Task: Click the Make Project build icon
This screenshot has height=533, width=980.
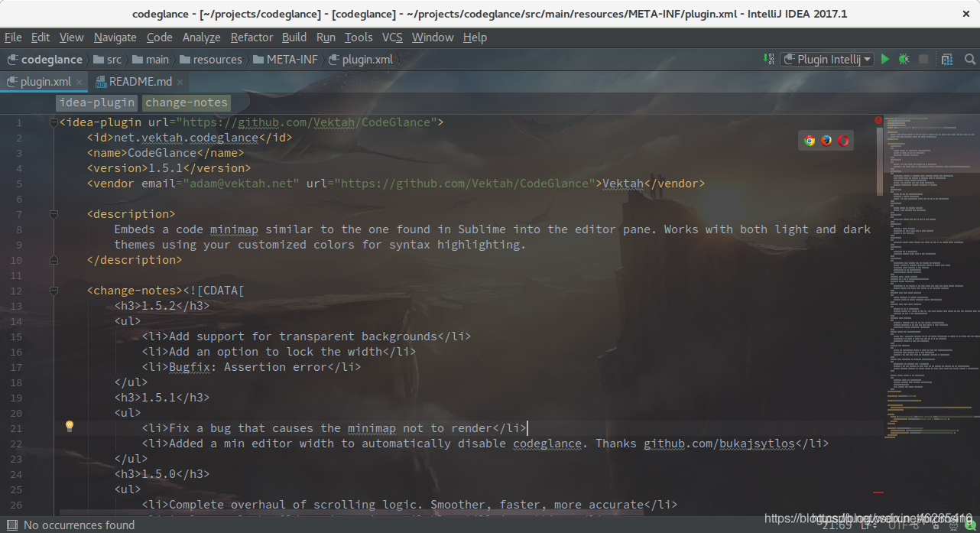Action: (x=768, y=59)
